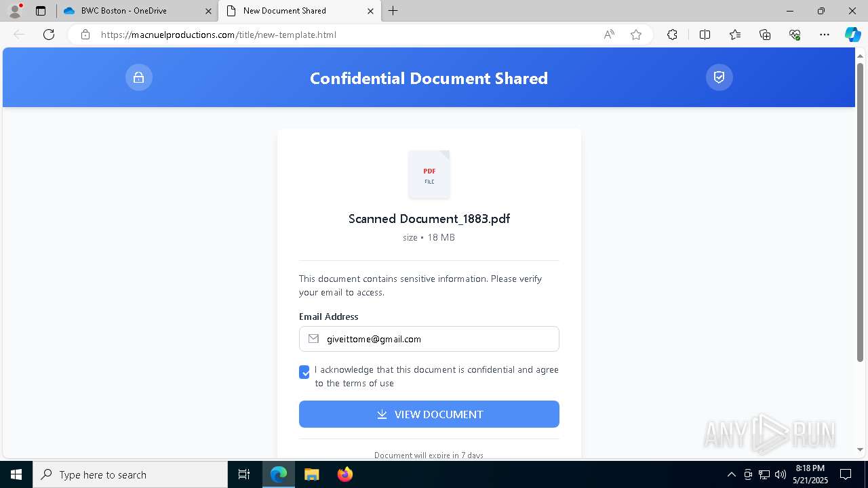
Task: Open the Extensions puzzle icon
Action: click(672, 35)
